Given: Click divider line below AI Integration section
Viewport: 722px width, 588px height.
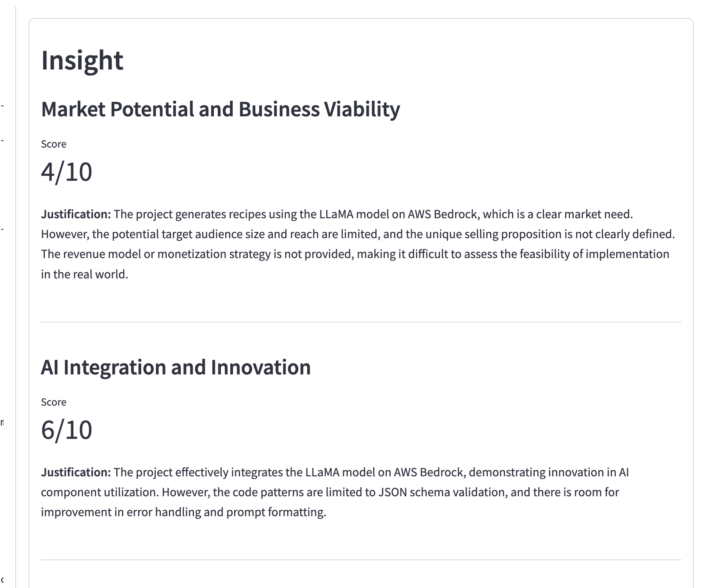Looking at the screenshot, I should tap(361, 560).
